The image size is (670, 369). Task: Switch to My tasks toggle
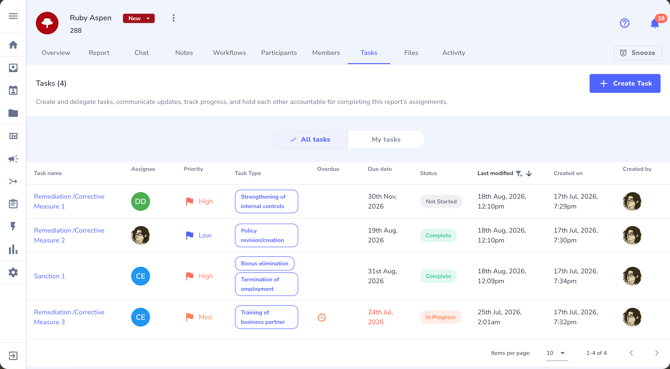(x=386, y=140)
